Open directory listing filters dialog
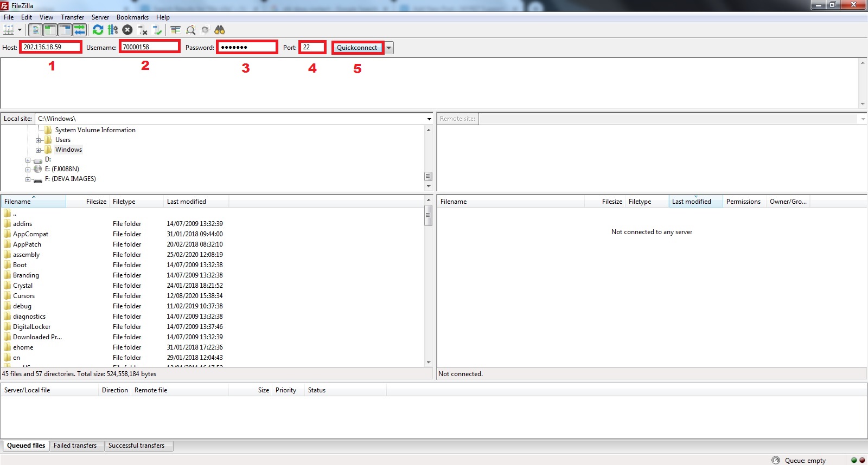 [175, 30]
